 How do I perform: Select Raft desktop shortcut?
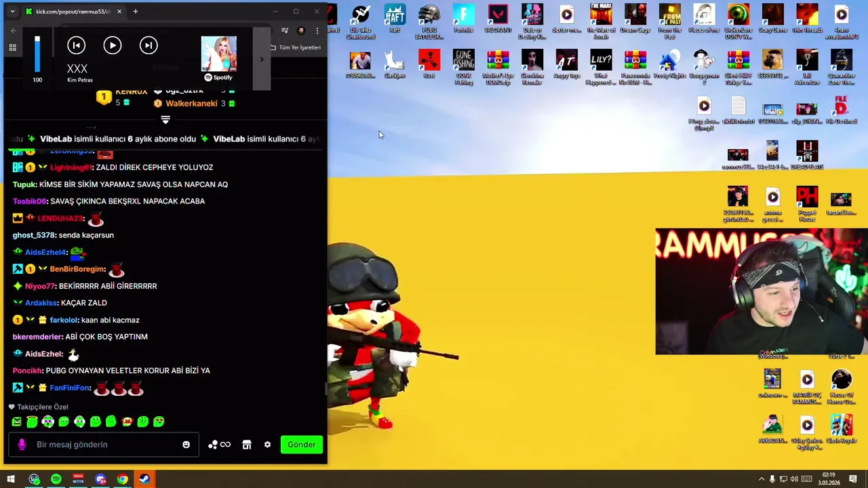tap(395, 20)
